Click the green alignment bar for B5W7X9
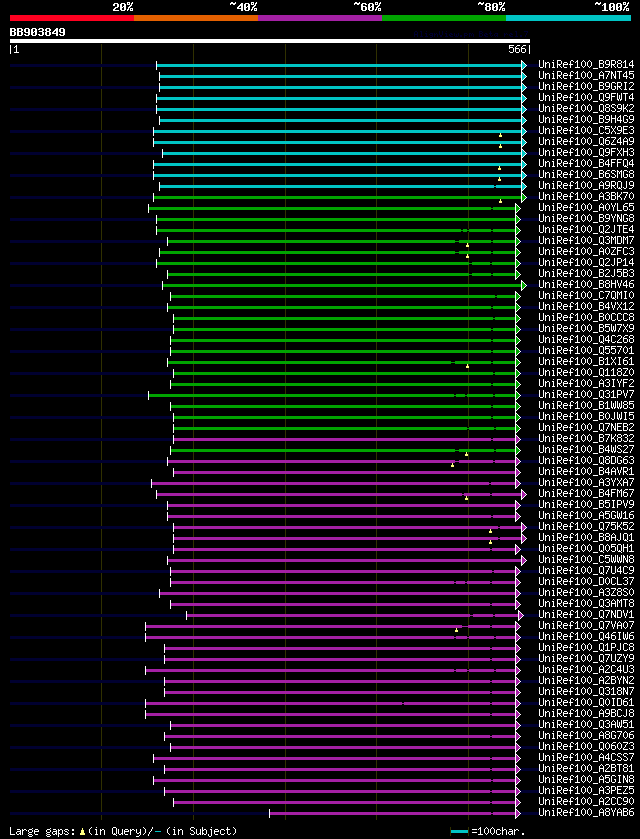 coord(345,328)
